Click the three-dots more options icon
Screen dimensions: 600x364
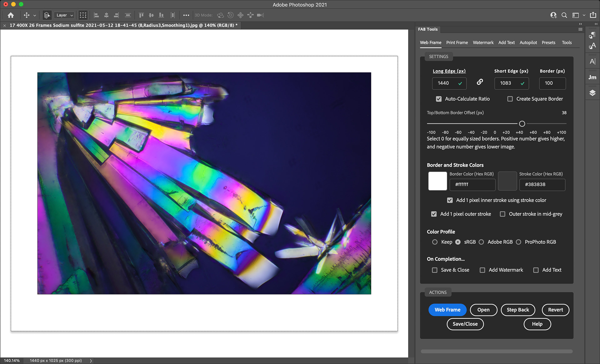coord(186,15)
